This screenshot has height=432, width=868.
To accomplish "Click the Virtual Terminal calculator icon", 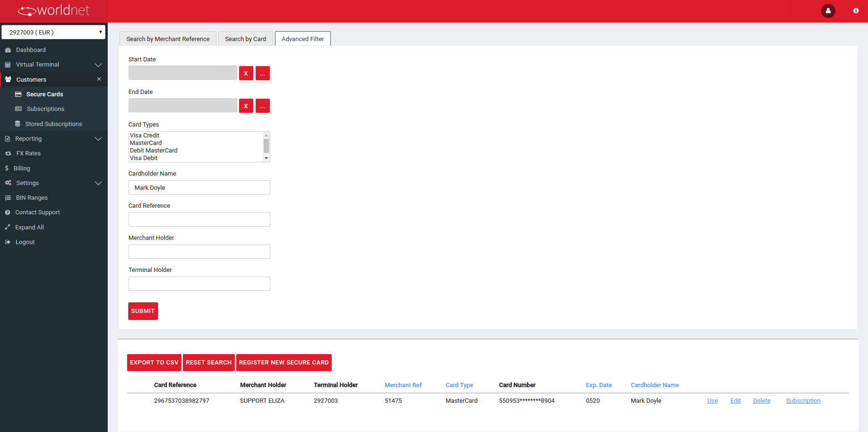I will [8, 65].
